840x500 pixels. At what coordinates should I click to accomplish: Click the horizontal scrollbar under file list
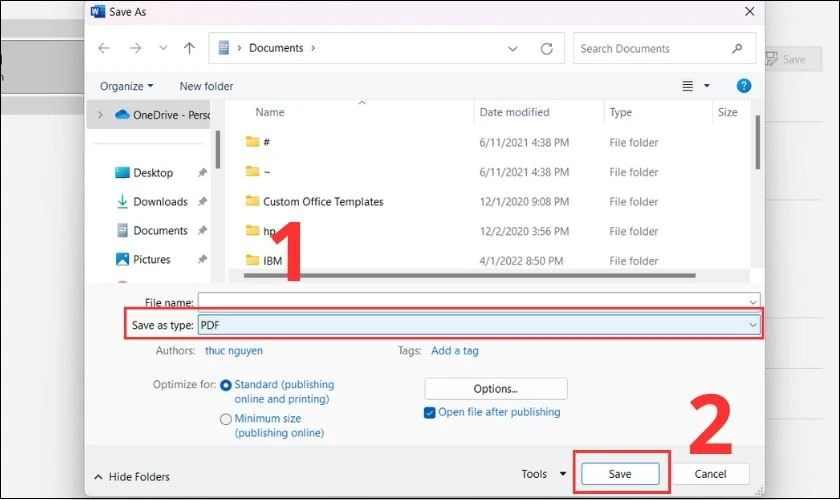(469, 275)
